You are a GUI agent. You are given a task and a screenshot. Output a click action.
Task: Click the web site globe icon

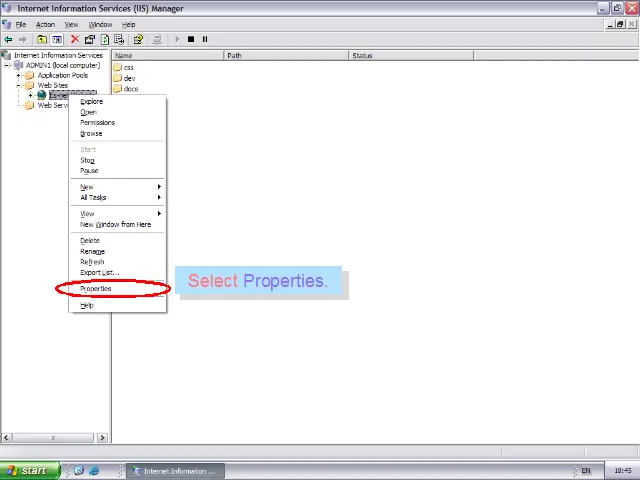point(42,95)
